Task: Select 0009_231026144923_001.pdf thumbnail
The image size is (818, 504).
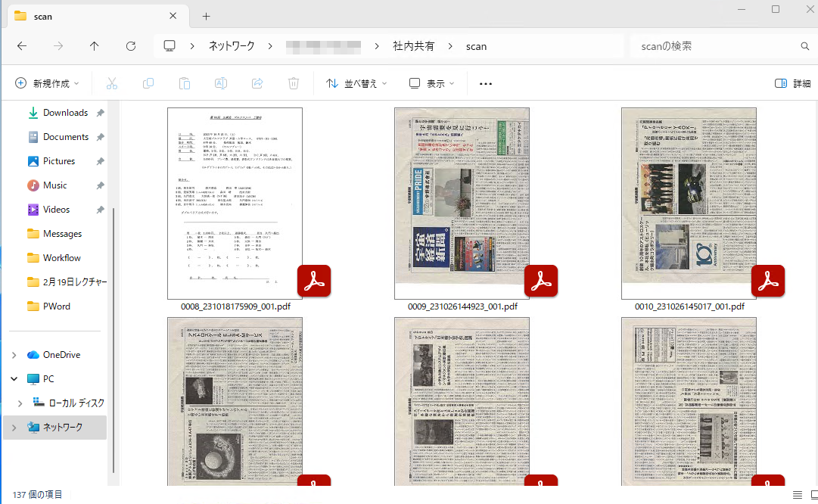Action: click(x=462, y=204)
